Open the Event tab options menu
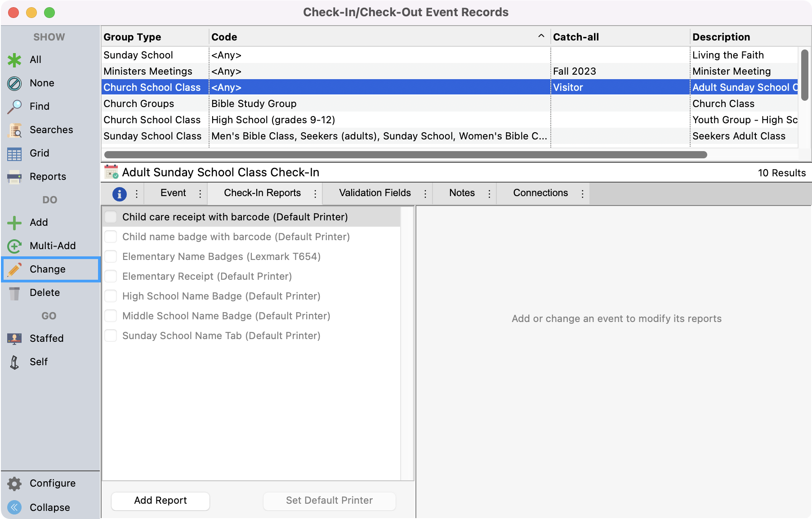 point(200,193)
